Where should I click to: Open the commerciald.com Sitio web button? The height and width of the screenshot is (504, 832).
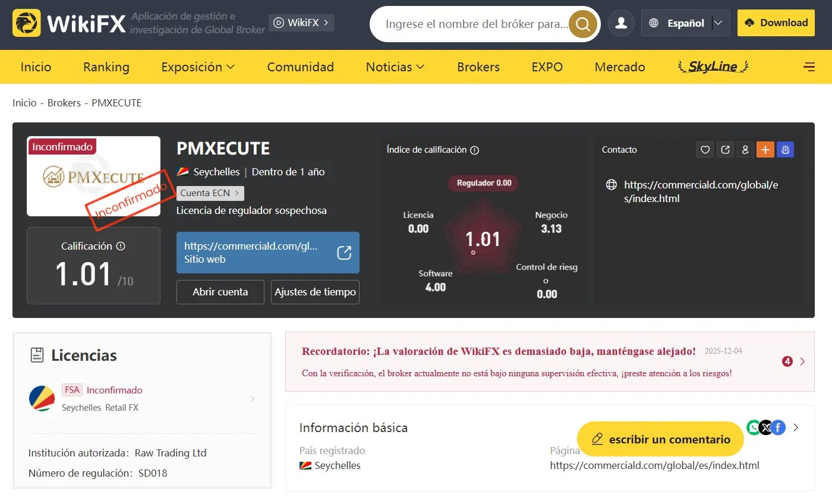coord(268,253)
